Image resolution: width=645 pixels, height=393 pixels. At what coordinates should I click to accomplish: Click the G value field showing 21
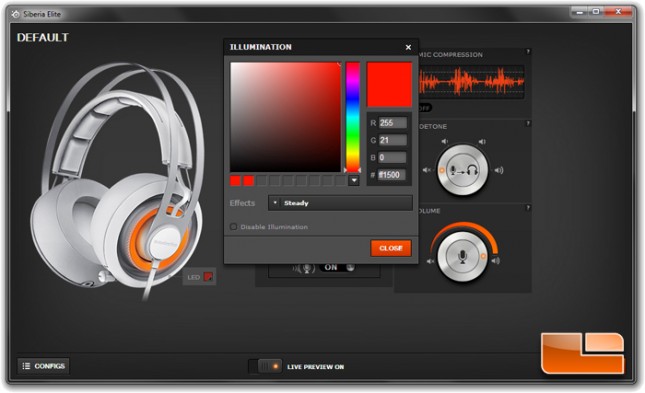pyautogui.click(x=392, y=140)
